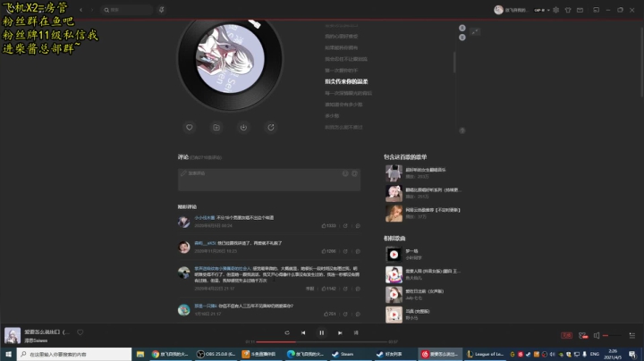Image resolution: width=644 pixels, height=361 pixels.
Task: Open the messages mail icon in header
Action: [x=580, y=10]
